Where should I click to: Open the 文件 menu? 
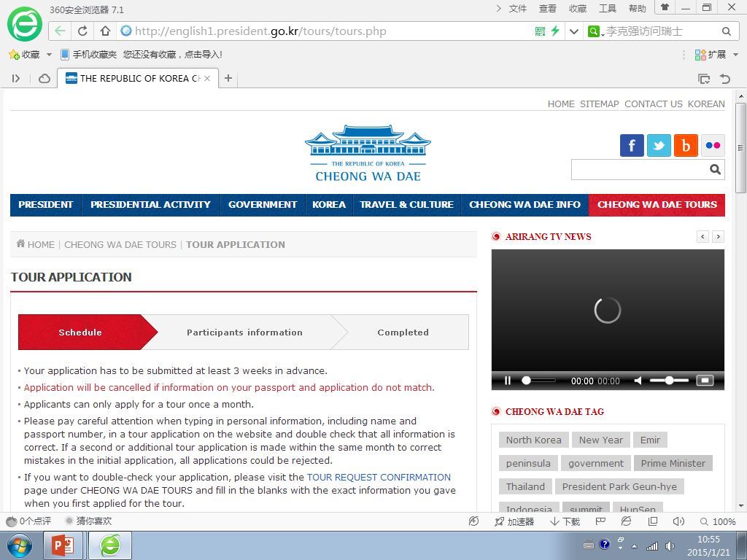tap(518, 9)
